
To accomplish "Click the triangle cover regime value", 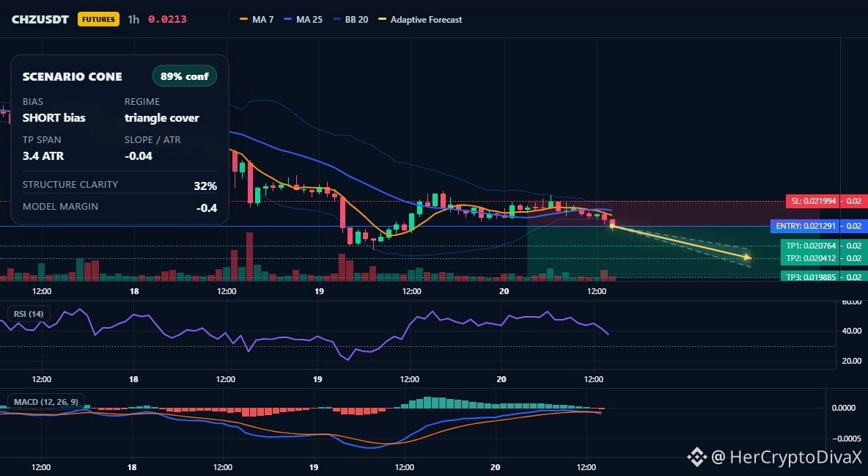I will coord(161,118).
